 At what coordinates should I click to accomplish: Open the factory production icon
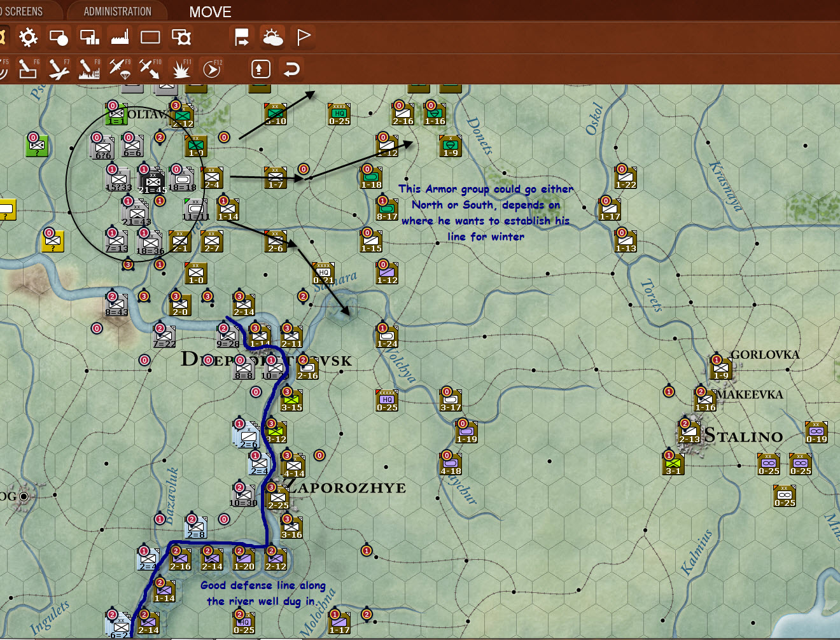[x=120, y=38]
